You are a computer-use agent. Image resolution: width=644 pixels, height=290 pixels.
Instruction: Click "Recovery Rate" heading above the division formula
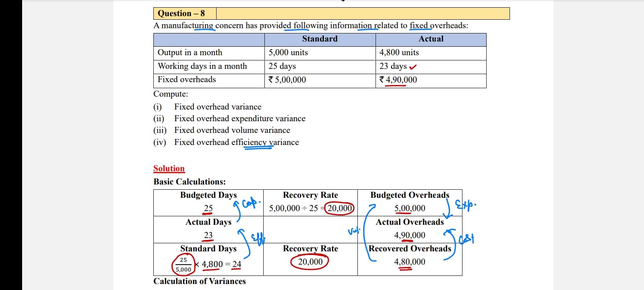(310, 195)
